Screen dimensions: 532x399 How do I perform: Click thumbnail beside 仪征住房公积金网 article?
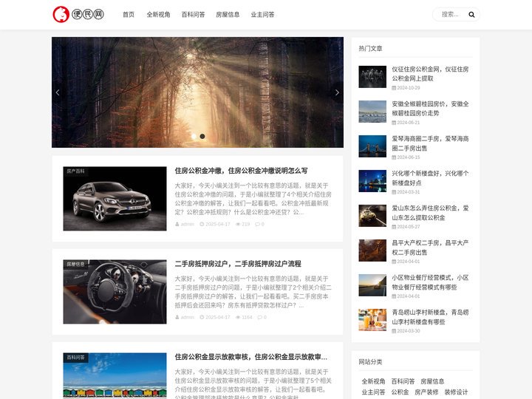[372, 77]
